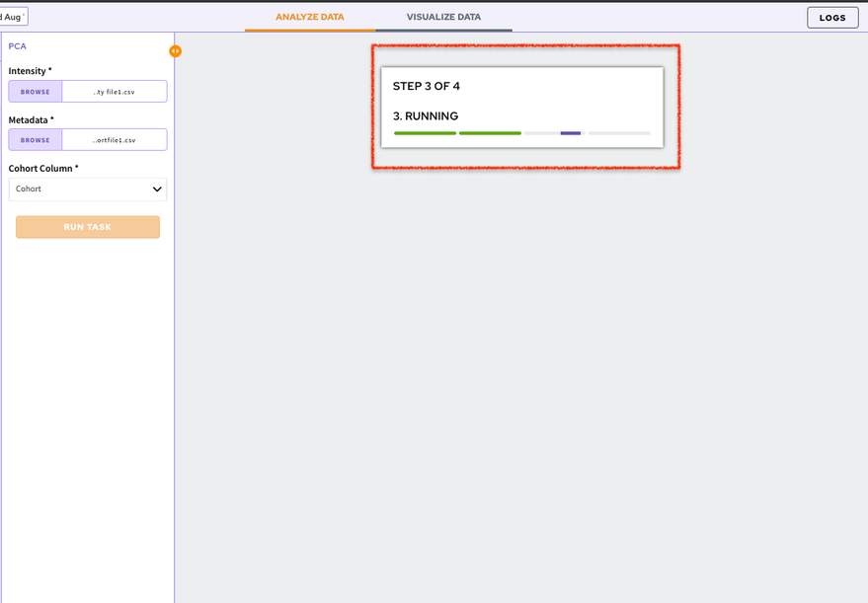Collapse the panel using the orange arrow icon
The image size is (868, 603).
[175, 51]
